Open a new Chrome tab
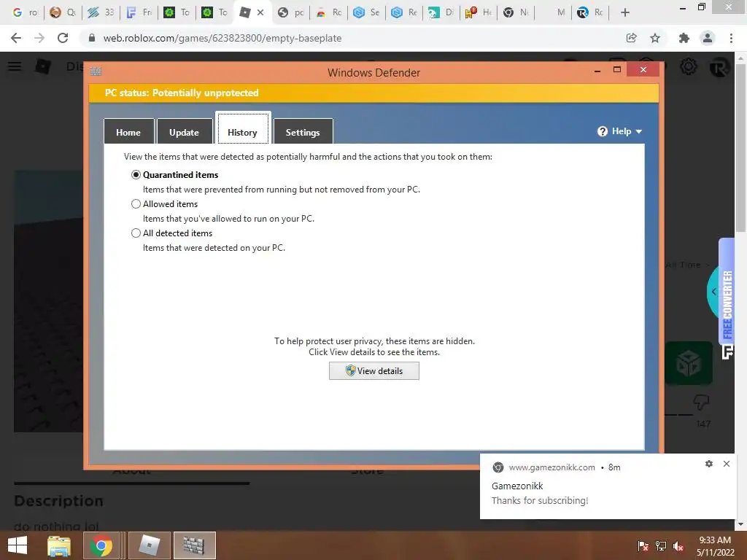747x560 pixels. coord(625,12)
